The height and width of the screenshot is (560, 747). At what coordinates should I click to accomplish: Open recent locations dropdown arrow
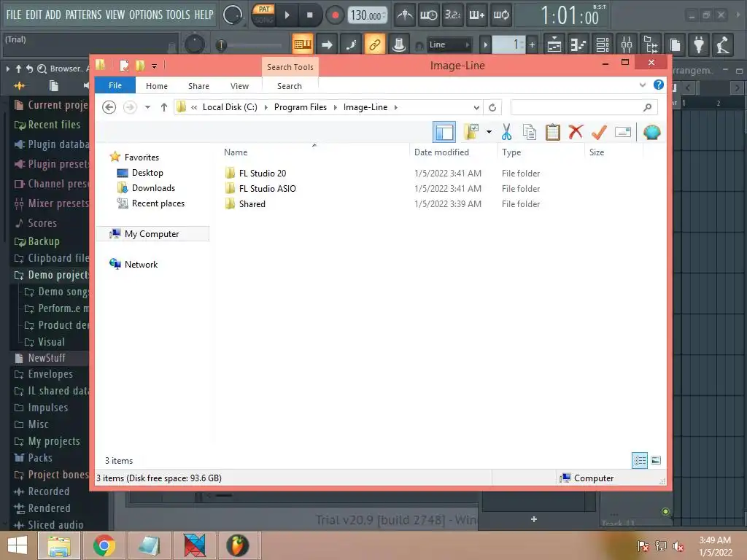pyautogui.click(x=147, y=107)
